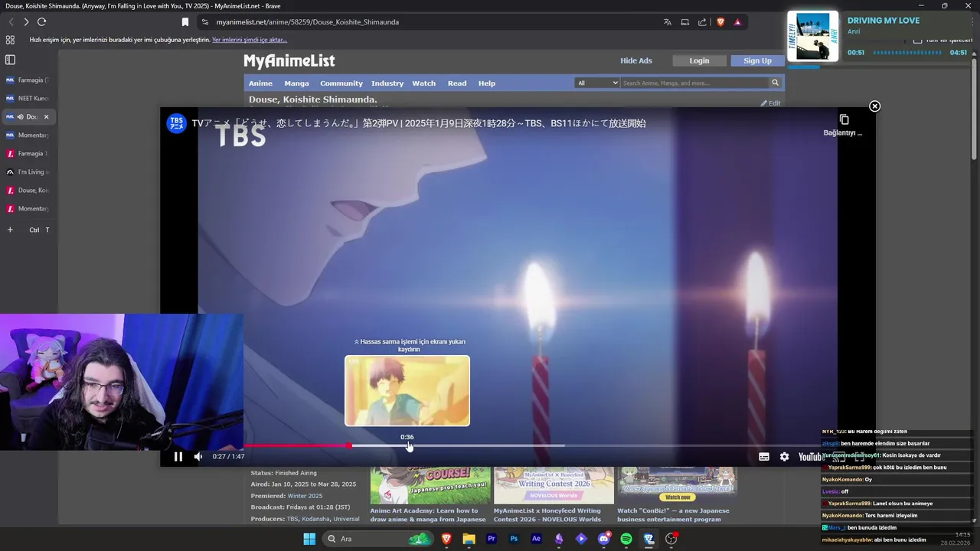Seek the video progress bar to 0:36

(x=407, y=445)
